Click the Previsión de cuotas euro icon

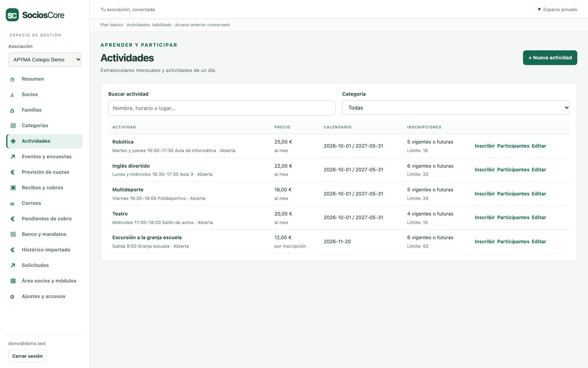click(12, 172)
